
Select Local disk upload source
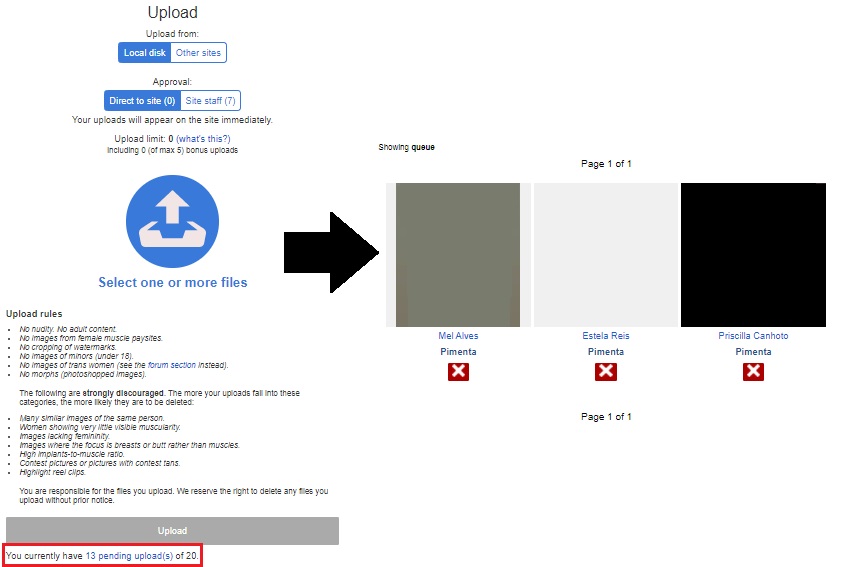pyautogui.click(x=144, y=53)
